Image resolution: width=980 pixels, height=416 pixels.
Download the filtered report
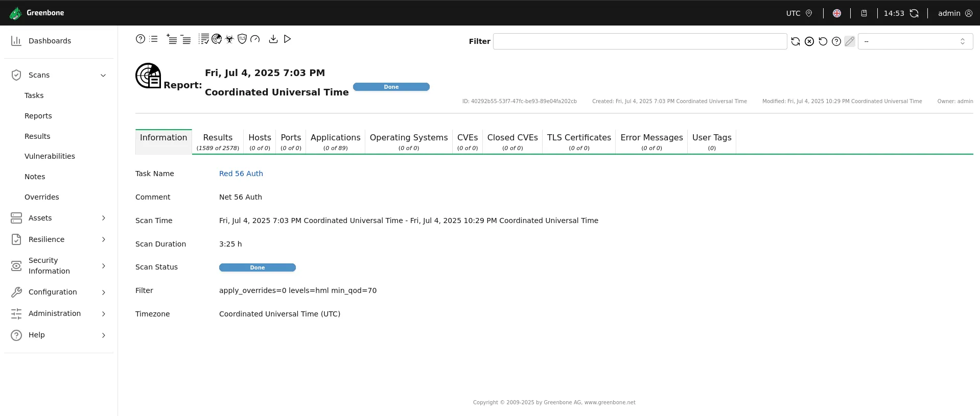273,39
